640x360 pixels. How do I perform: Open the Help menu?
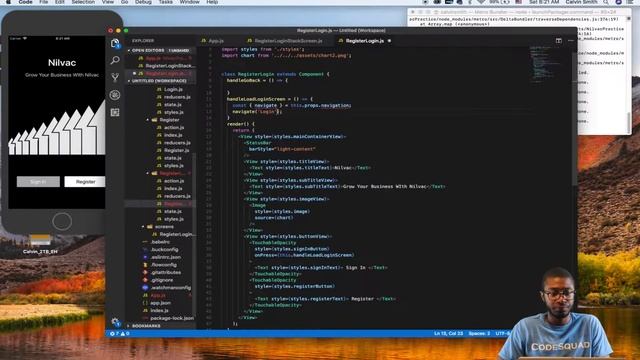click(x=212, y=2)
